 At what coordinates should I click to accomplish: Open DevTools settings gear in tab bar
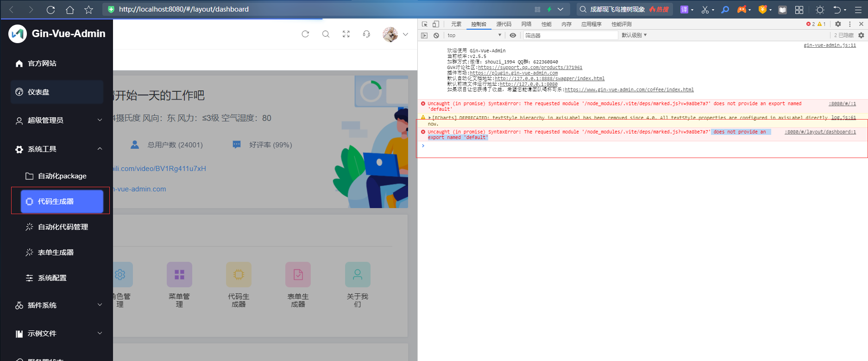pyautogui.click(x=838, y=24)
